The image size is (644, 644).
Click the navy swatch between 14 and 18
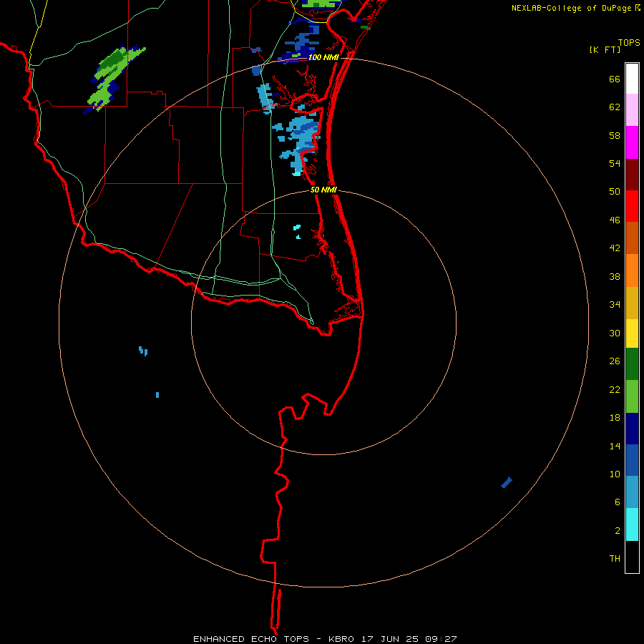[x=632, y=429]
